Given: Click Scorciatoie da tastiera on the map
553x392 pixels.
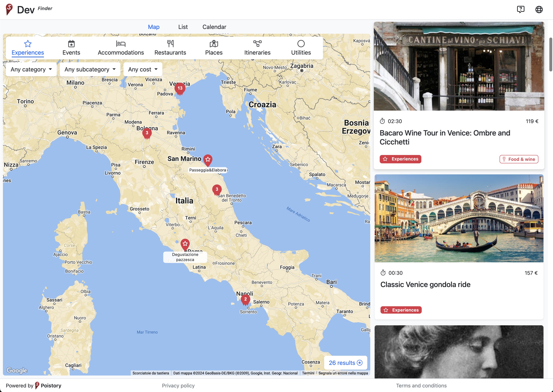Looking at the screenshot, I should click(x=151, y=373).
